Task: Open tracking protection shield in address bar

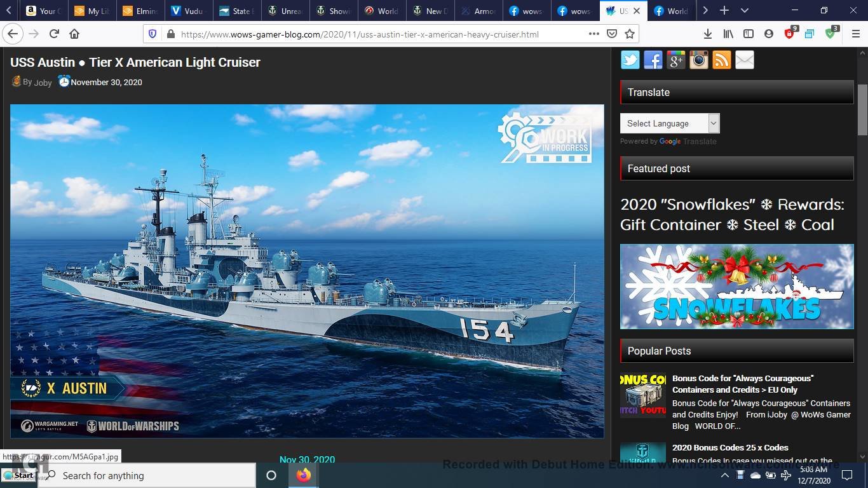Action: click(x=153, y=34)
